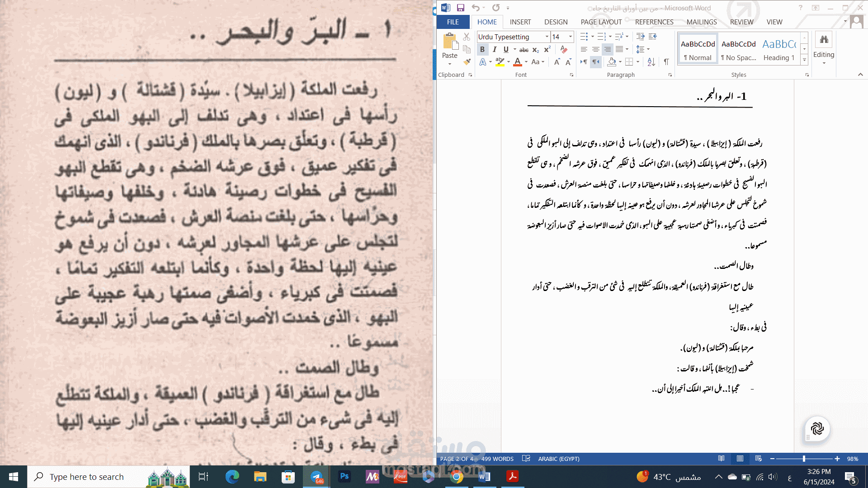
Task: Open the REFERENCES ribbon tab
Action: coord(654,22)
